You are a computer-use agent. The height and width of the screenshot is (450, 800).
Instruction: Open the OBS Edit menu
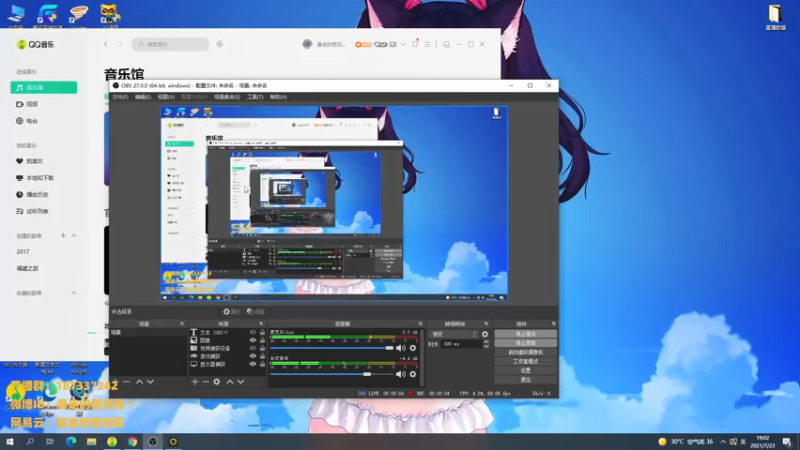(142, 97)
